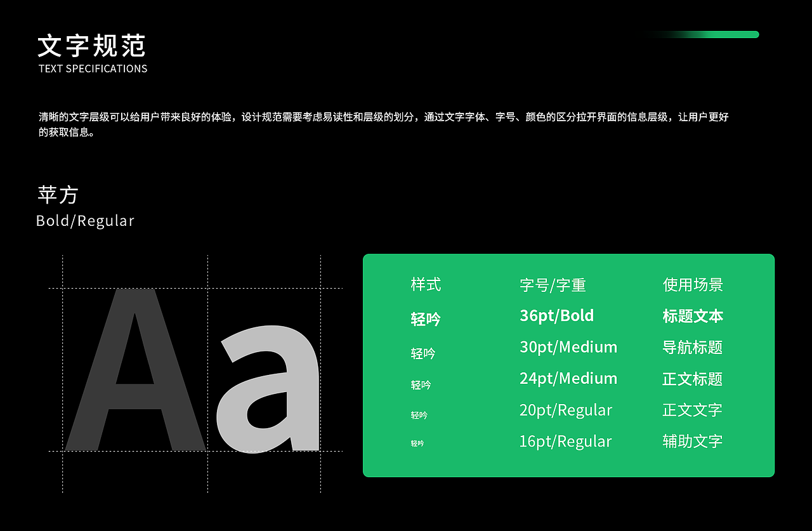Click the large gray lowercase a glyph

[268, 389]
